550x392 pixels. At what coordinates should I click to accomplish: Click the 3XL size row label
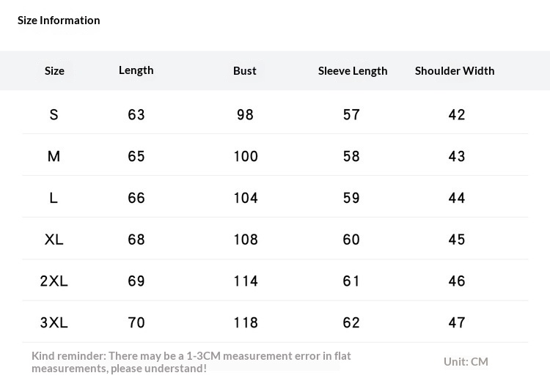coord(54,322)
